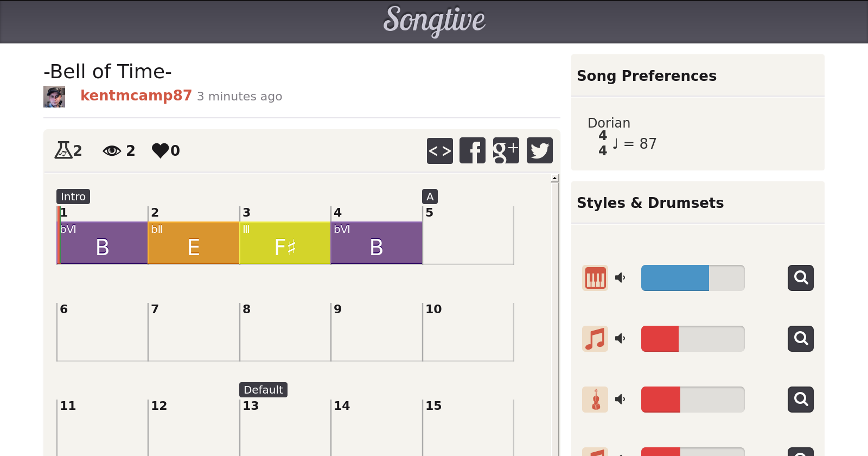Select the Intro section marker
This screenshot has width=868, height=456.
[73, 197]
